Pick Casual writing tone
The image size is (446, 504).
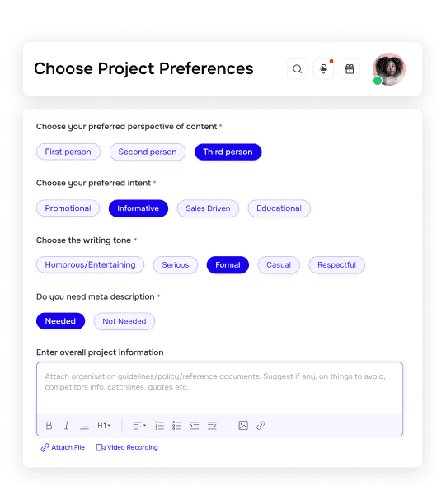(x=279, y=265)
